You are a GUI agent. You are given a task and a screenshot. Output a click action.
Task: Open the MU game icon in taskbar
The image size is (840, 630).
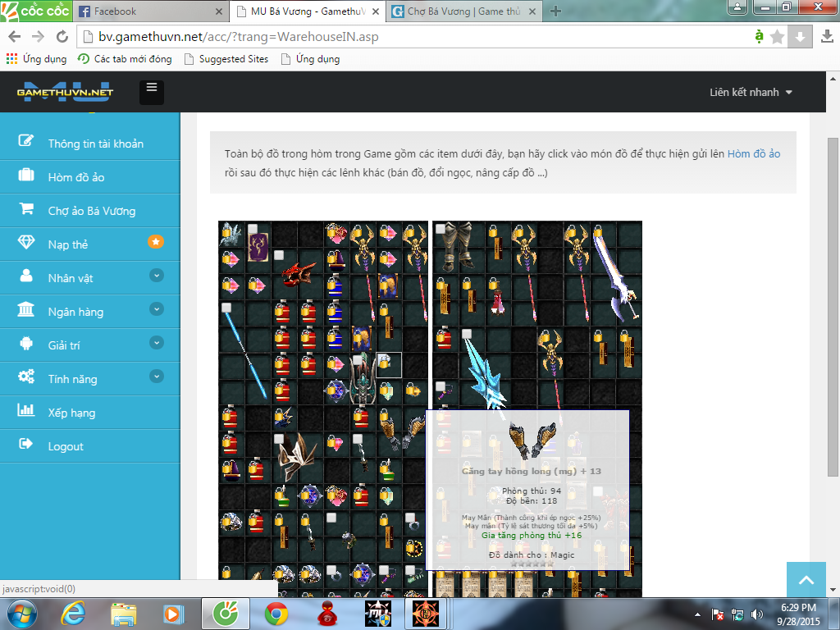click(x=377, y=614)
